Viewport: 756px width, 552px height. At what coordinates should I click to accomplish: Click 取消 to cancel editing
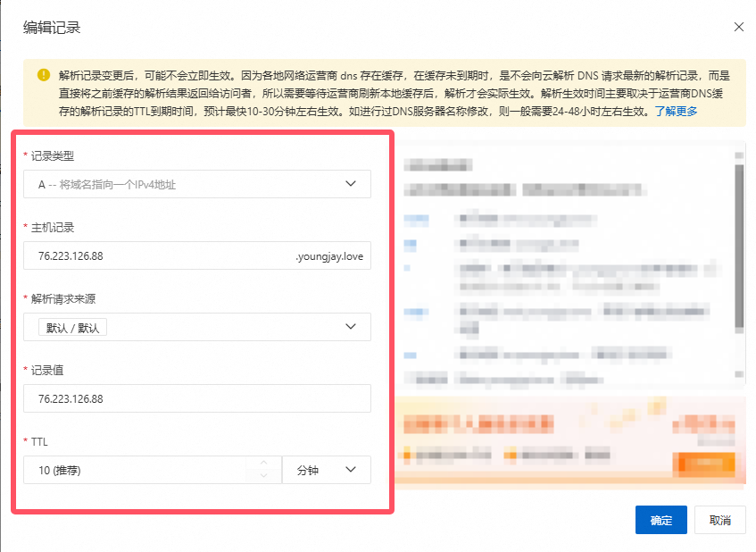point(719,520)
